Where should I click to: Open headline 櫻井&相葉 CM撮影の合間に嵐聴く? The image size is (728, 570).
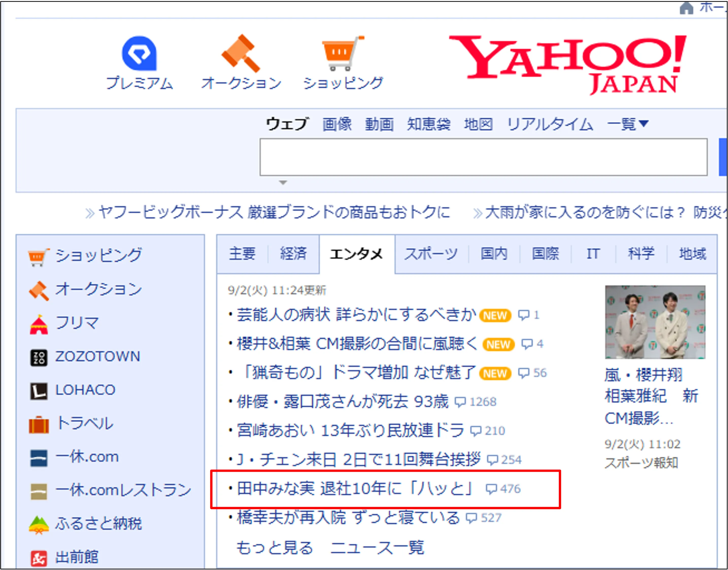click(357, 344)
